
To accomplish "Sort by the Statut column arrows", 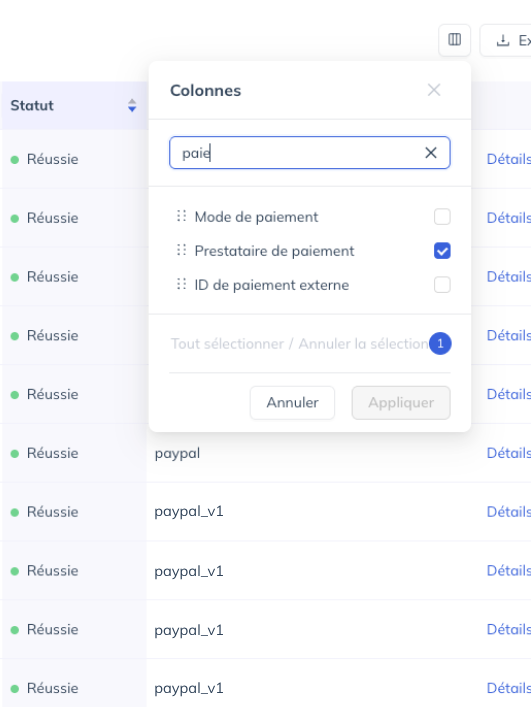I will click(132, 106).
